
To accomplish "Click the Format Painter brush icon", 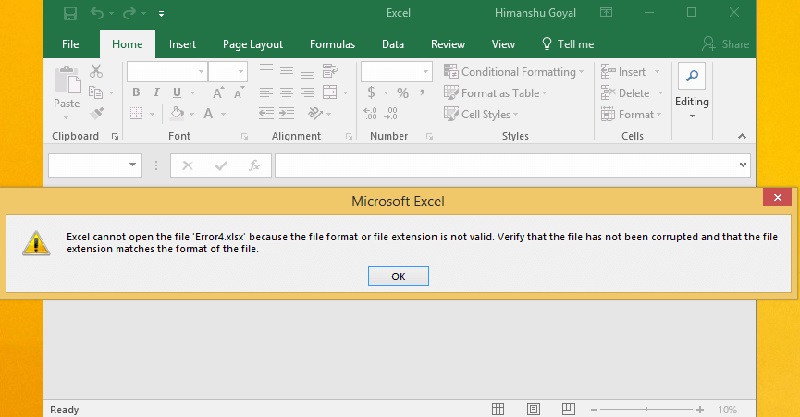I will (96, 113).
